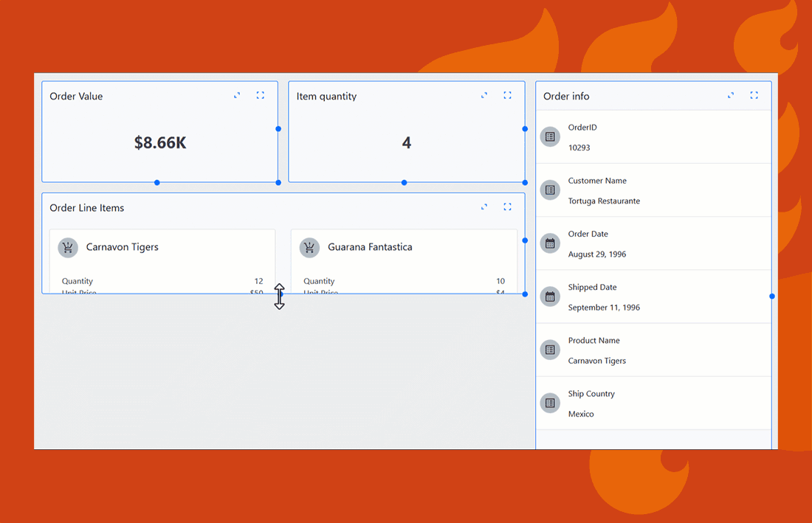Viewport: 812px width, 523px height.
Task: Click the calendar icon beside Order Date
Action: click(x=549, y=243)
